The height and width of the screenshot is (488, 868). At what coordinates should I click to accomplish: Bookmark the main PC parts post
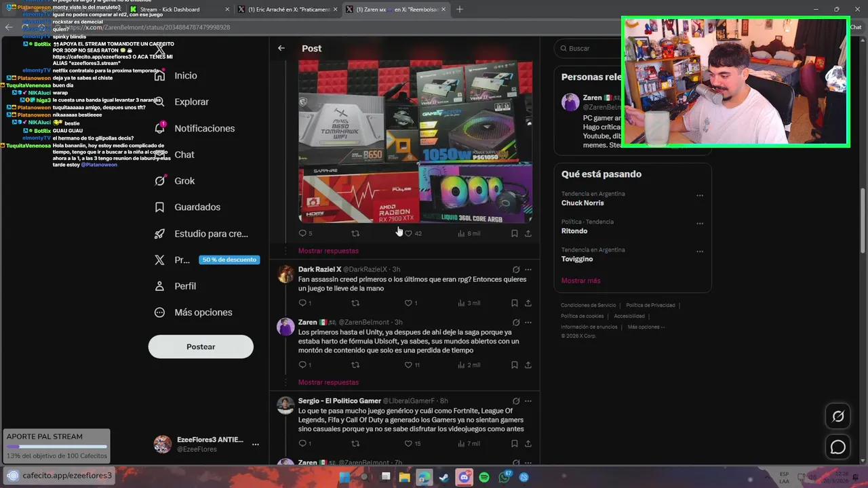point(515,233)
